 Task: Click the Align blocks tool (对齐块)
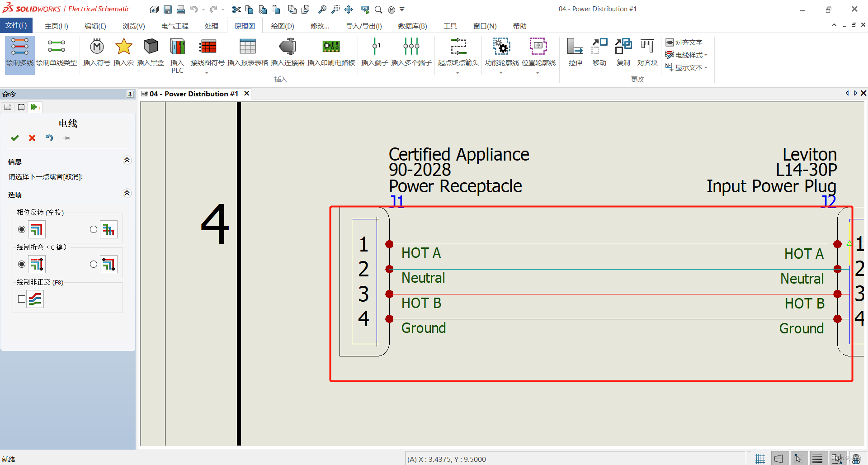(x=647, y=52)
